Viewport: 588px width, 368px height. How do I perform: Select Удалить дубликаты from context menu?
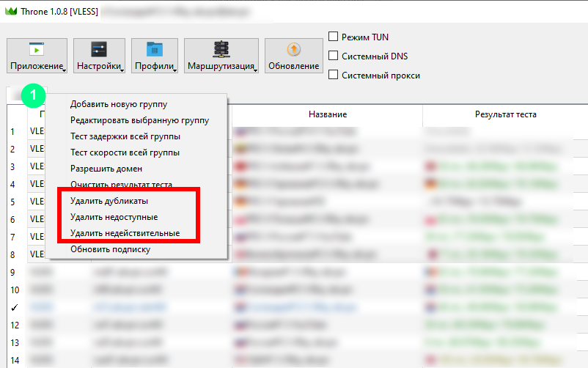(x=109, y=201)
